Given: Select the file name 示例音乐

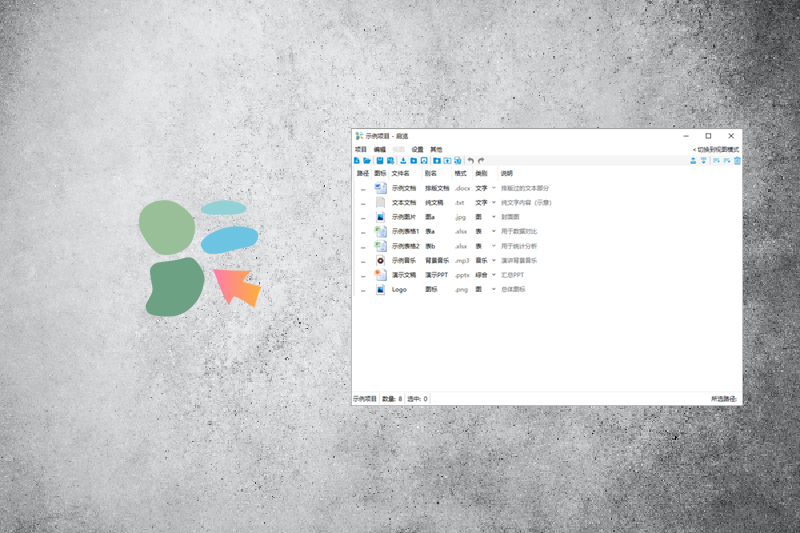Looking at the screenshot, I should tap(404, 261).
